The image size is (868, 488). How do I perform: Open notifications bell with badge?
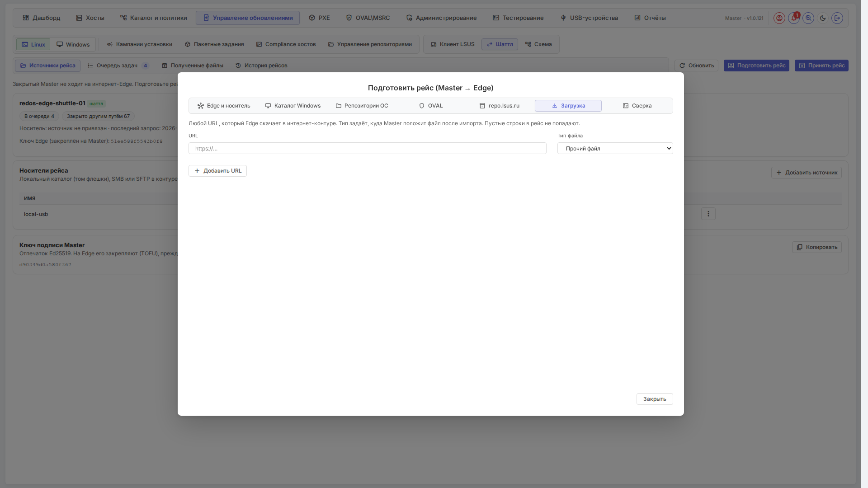tap(793, 18)
